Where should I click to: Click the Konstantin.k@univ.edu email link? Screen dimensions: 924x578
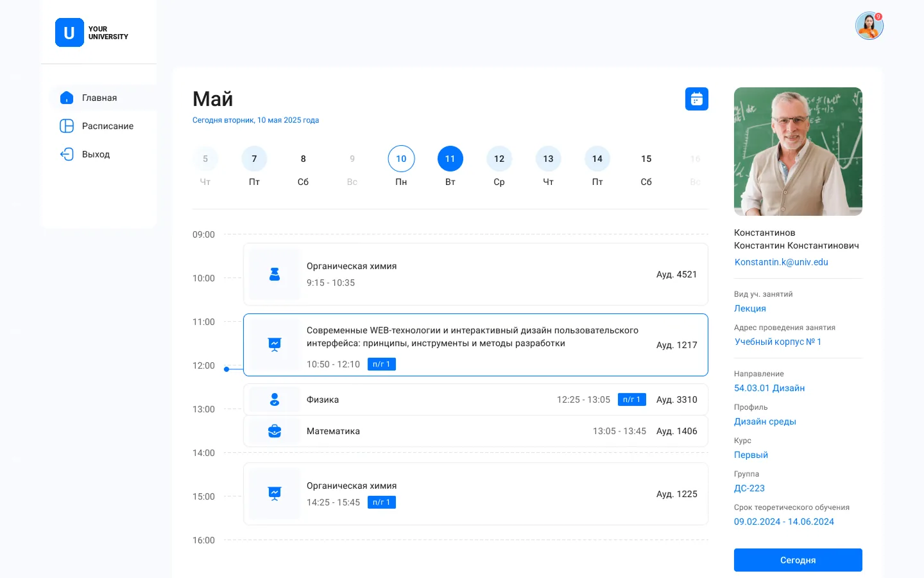coord(782,262)
